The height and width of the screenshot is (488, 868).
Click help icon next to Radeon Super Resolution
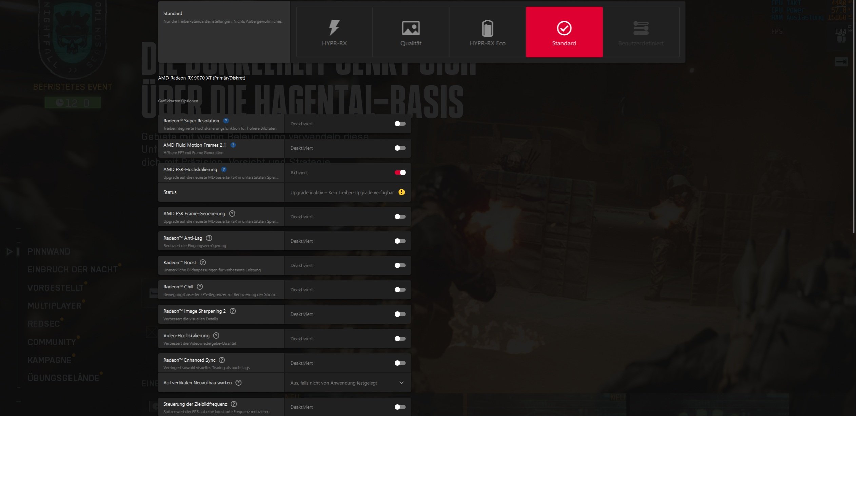[226, 121]
